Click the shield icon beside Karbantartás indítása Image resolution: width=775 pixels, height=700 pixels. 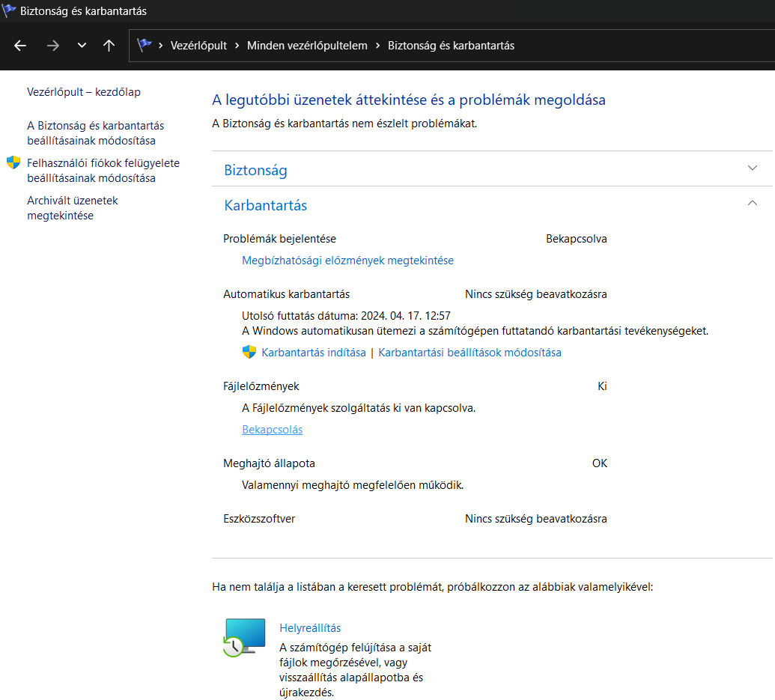pos(249,352)
